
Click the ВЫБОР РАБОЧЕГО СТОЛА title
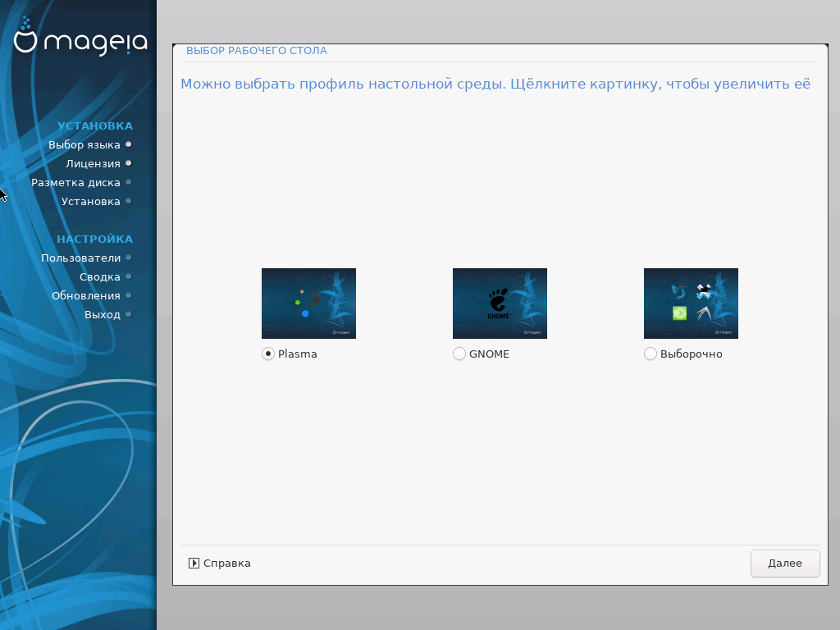click(x=257, y=51)
